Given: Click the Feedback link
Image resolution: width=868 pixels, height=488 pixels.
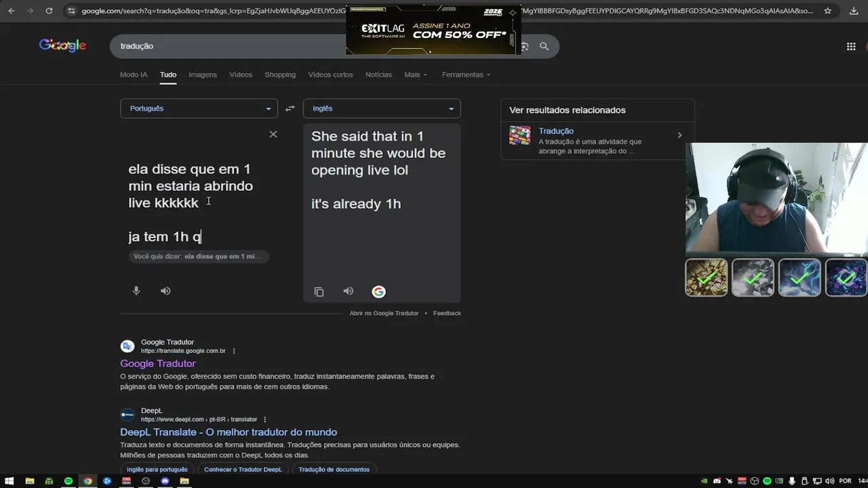Looking at the screenshot, I should [x=447, y=313].
